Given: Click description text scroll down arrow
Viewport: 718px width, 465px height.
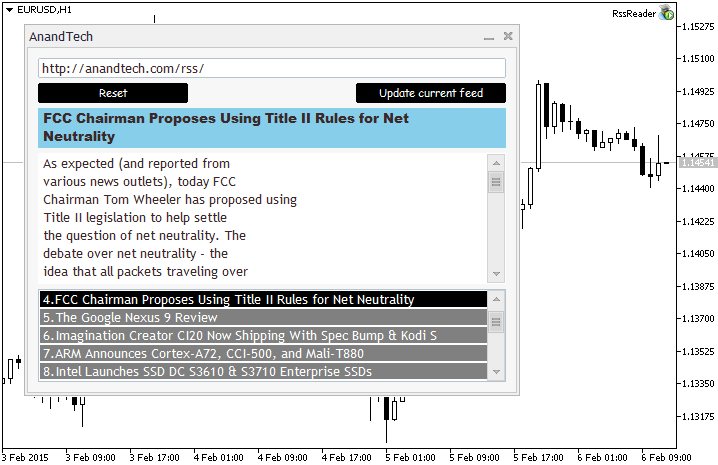Looking at the screenshot, I should coord(496,274).
